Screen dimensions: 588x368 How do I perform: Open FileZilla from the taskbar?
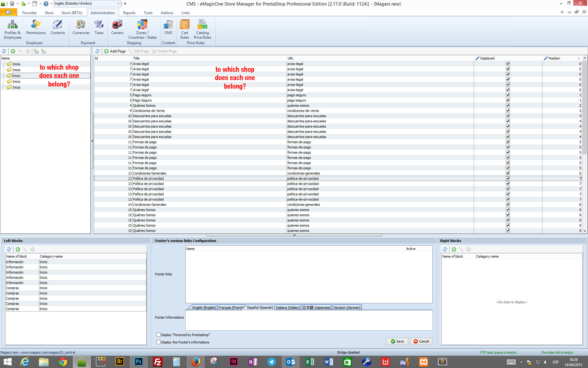click(x=157, y=362)
